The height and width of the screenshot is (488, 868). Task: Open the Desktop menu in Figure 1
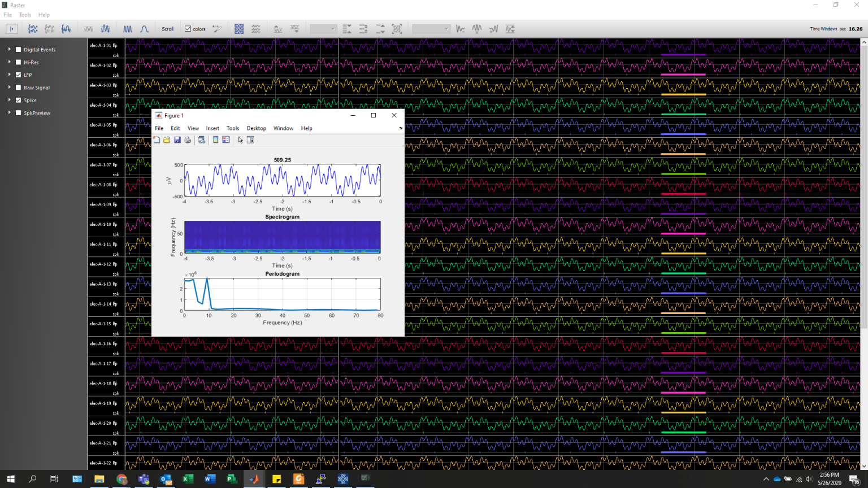tap(256, 128)
